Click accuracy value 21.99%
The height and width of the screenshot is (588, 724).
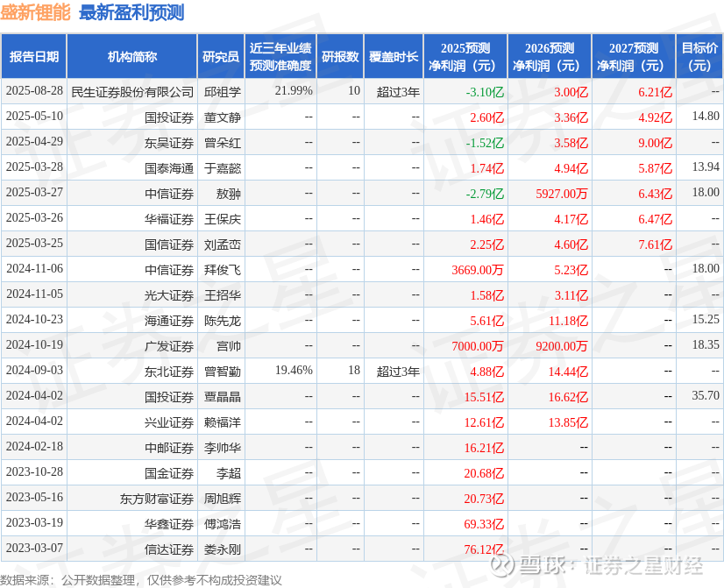[294, 91]
